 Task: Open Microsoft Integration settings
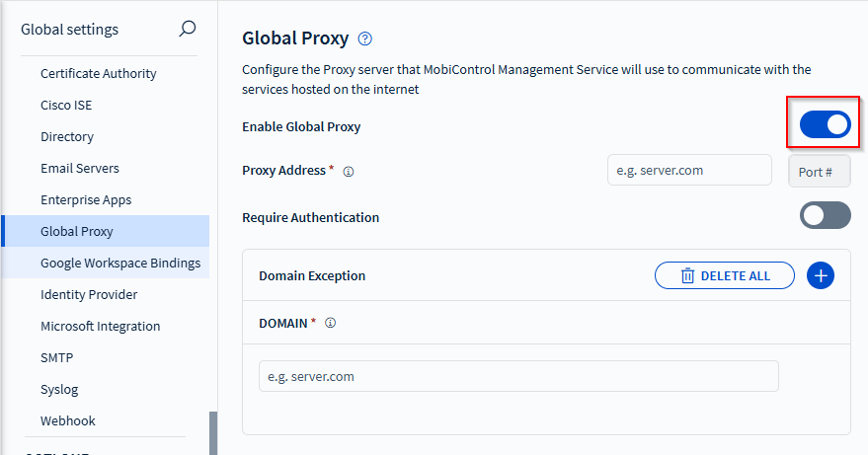pos(100,326)
